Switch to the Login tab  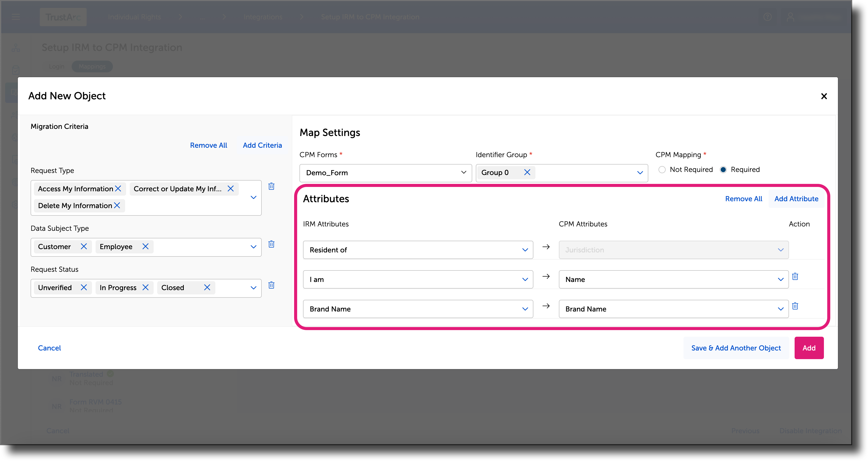(56, 66)
